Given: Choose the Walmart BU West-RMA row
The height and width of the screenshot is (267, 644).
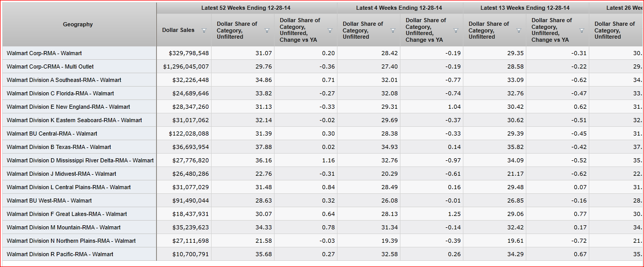Looking at the screenshot, I should (x=49, y=201).
